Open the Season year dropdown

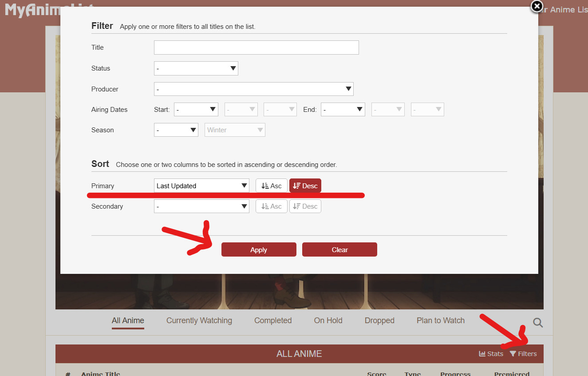[x=176, y=130]
